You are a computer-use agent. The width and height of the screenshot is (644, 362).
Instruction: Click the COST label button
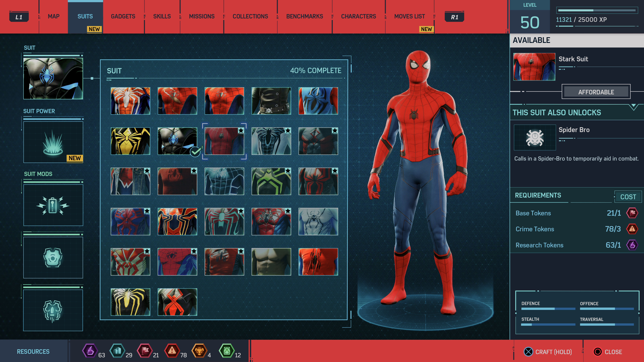628,197
